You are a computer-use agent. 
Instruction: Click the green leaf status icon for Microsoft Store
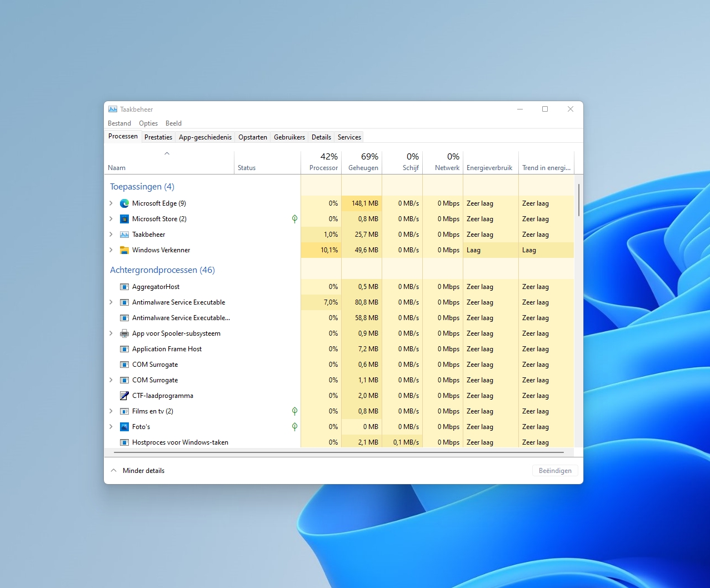coord(294,219)
